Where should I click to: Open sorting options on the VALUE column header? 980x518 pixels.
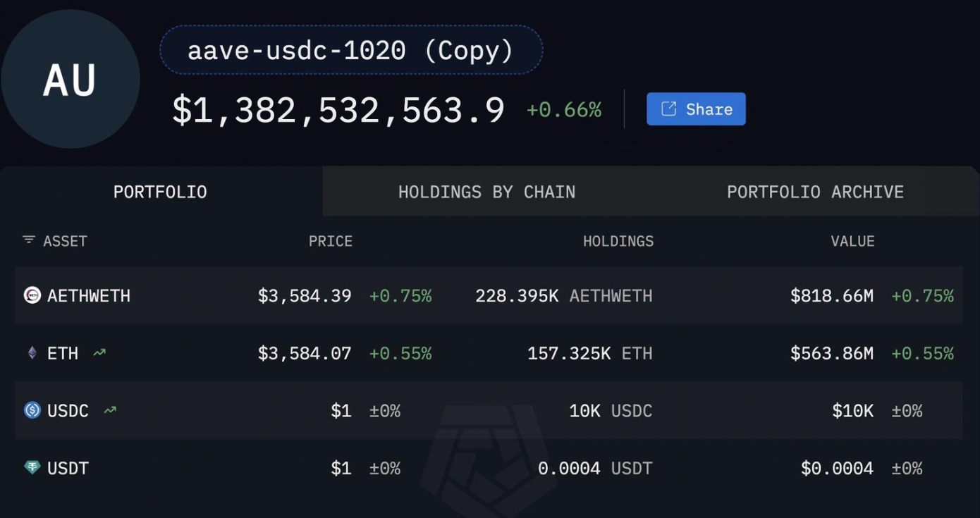tap(852, 240)
